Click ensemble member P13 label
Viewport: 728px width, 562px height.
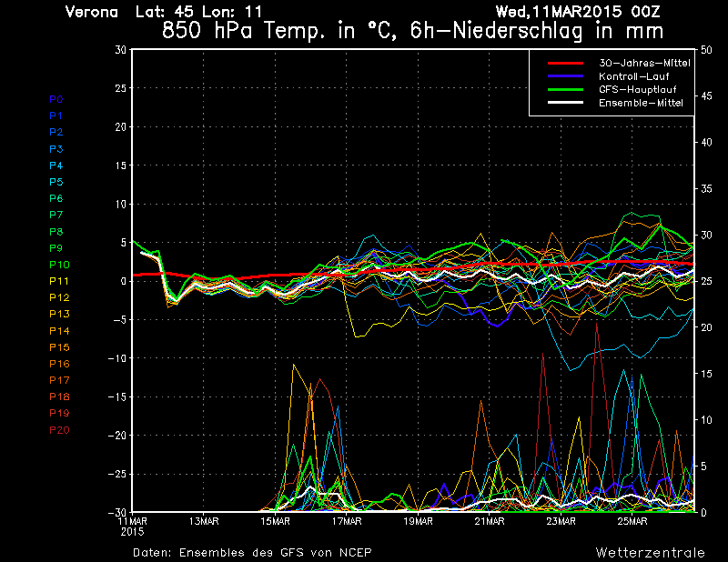pyautogui.click(x=59, y=314)
